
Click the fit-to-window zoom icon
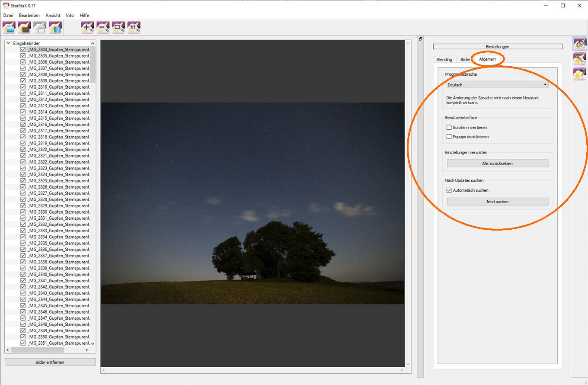click(118, 27)
